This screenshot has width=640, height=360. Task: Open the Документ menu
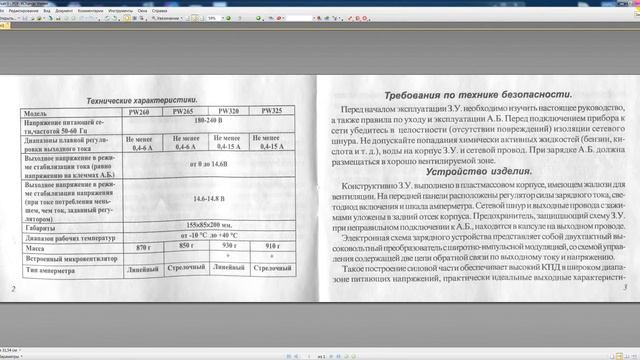pyautogui.click(x=64, y=11)
